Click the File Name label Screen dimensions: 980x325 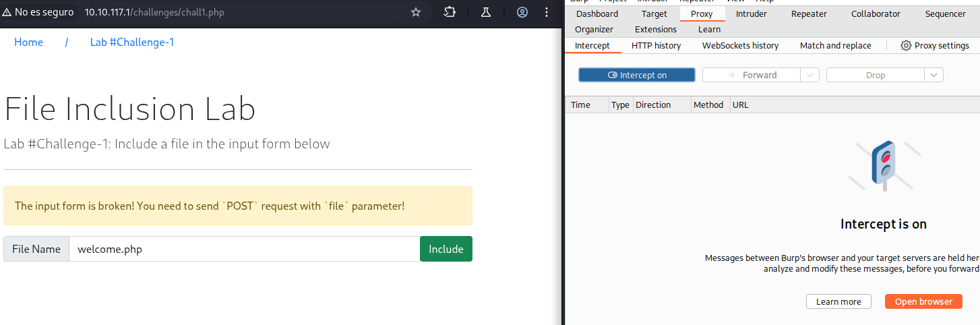[36, 249]
